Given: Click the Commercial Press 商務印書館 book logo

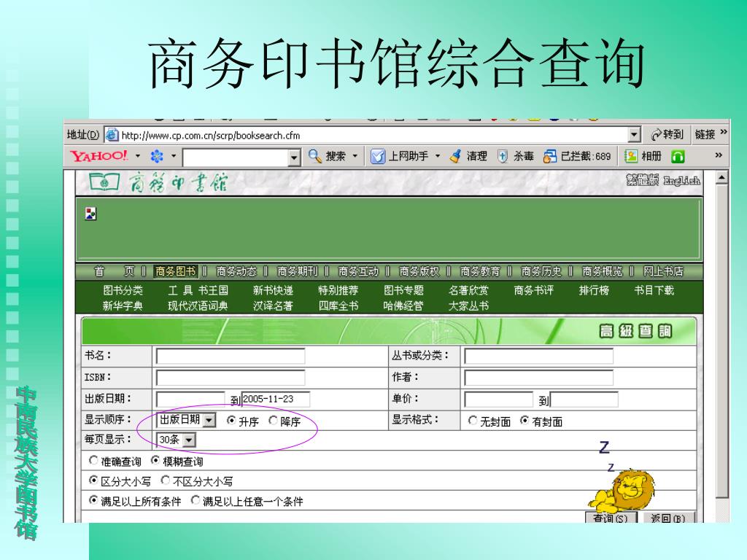Looking at the screenshot, I should (x=104, y=182).
